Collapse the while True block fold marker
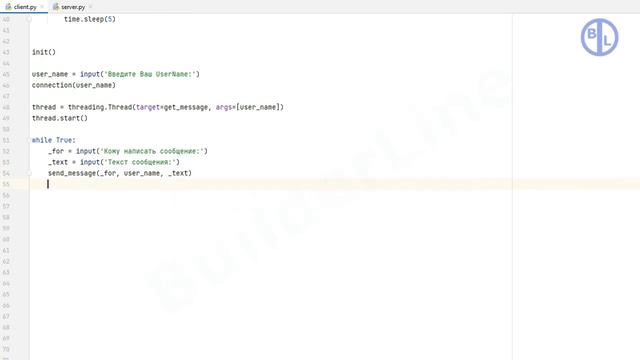This screenshot has height=360, width=640. pyautogui.click(x=30, y=140)
